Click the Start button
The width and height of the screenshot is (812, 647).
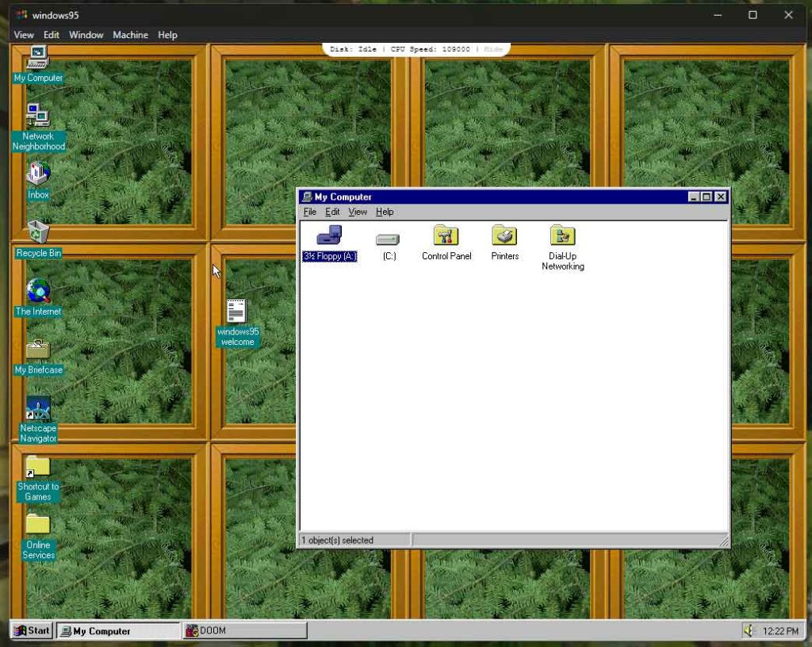[30, 630]
